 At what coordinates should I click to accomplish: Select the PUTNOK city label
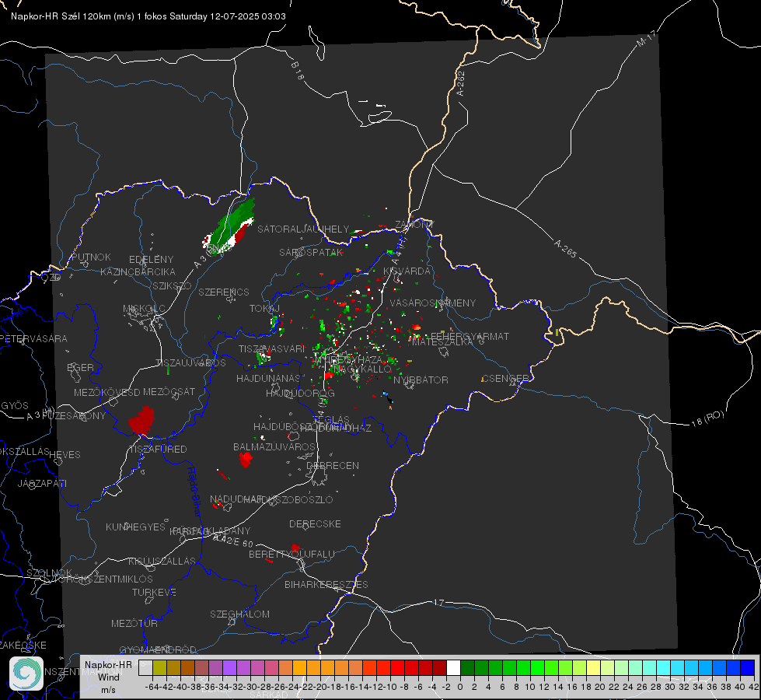click(91, 257)
